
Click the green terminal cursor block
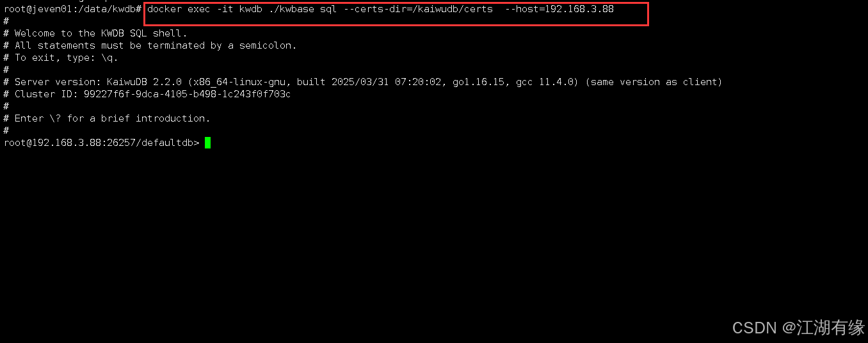click(x=207, y=143)
